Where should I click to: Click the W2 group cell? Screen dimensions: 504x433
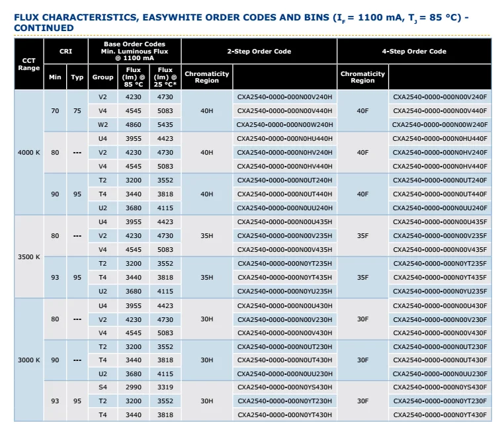(103, 125)
